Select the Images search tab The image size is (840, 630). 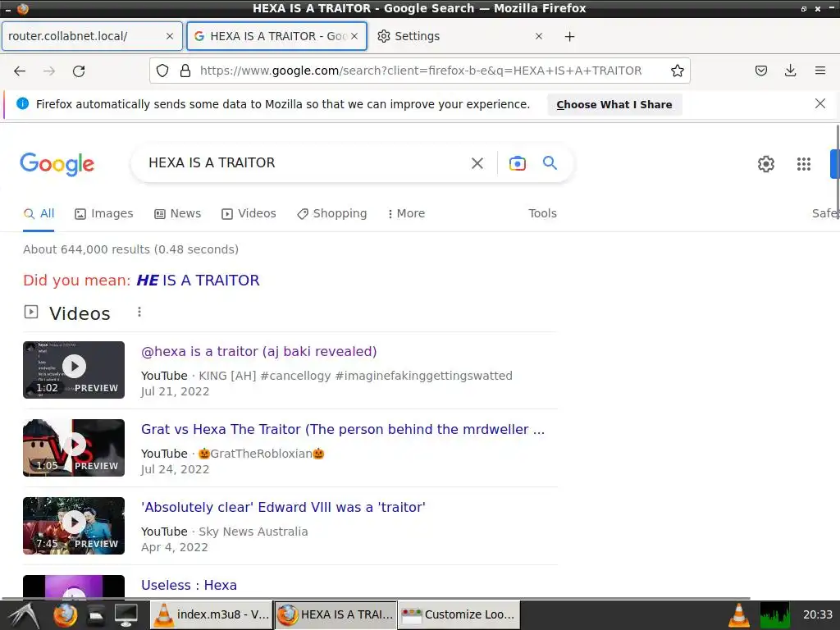(x=104, y=213)
